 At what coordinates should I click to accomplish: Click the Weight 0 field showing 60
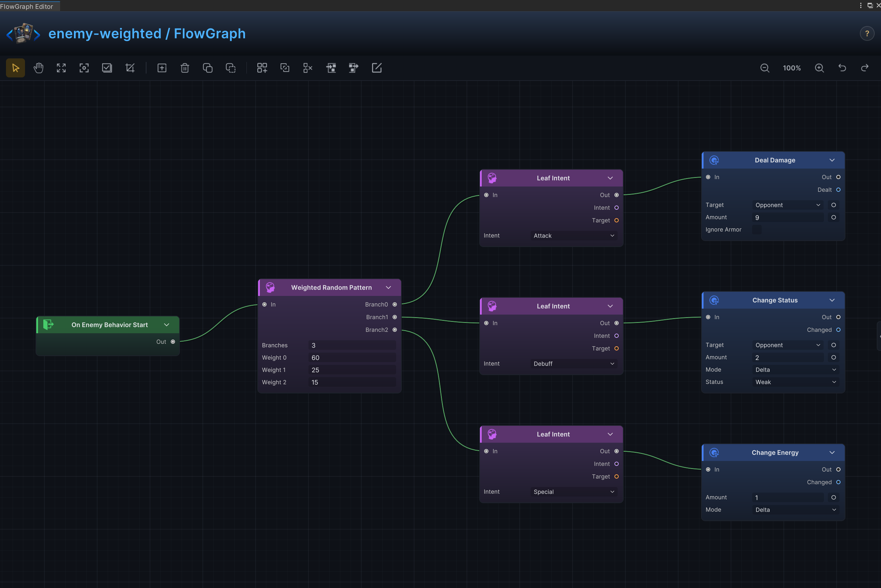352,358
